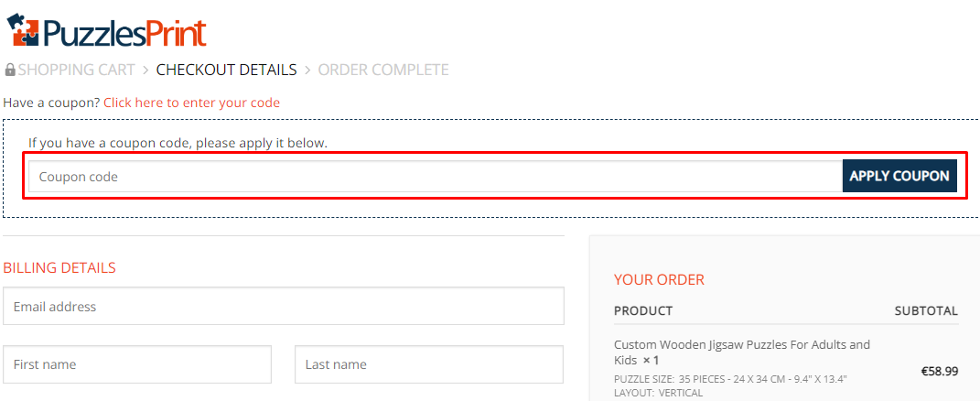Click the Your Order heading

659,279
